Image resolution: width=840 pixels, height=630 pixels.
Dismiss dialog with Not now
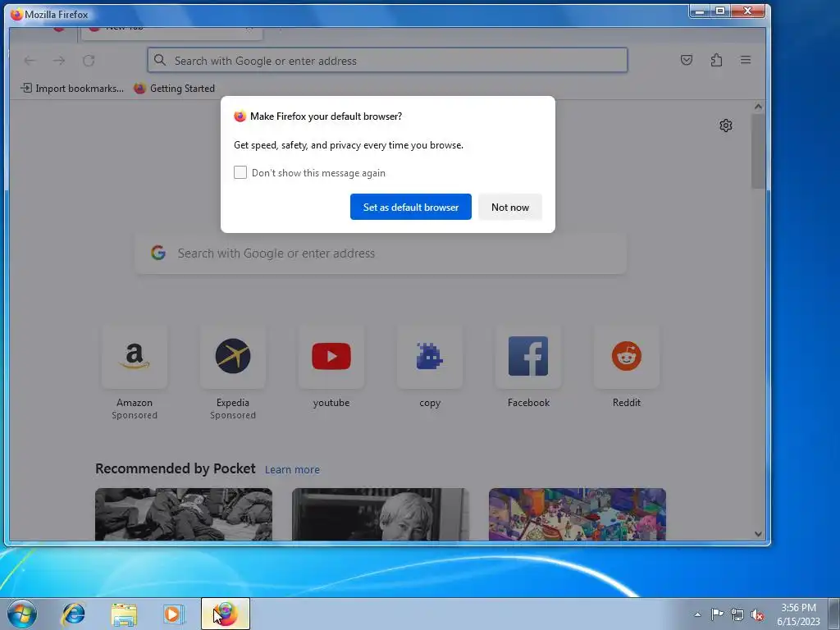pos(509,207)
